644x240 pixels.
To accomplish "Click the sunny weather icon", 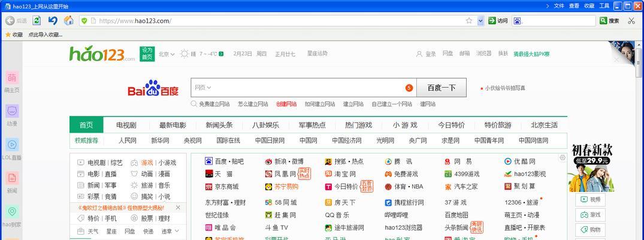I will [x=185, y=54].
